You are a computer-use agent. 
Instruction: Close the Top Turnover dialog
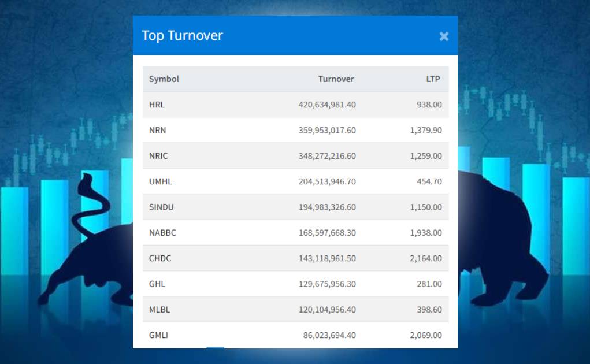point(444,36)
